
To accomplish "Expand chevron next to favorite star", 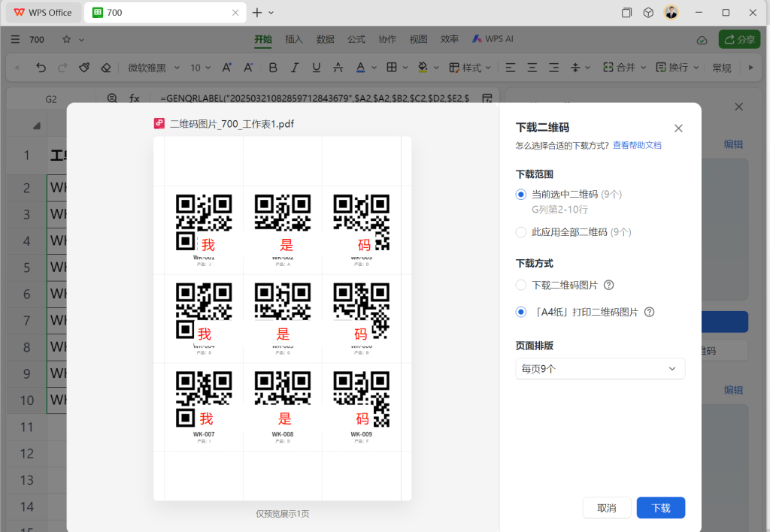I will pos(81,40).
